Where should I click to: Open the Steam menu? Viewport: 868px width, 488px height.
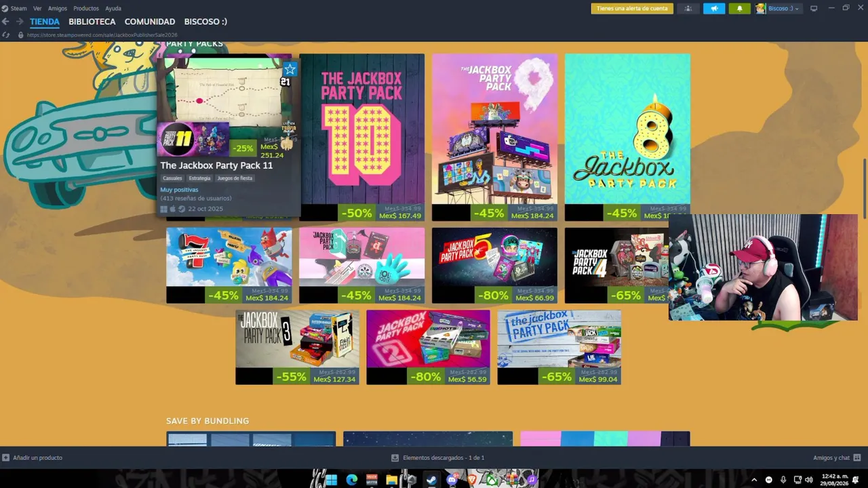click(x=18, y=8)
